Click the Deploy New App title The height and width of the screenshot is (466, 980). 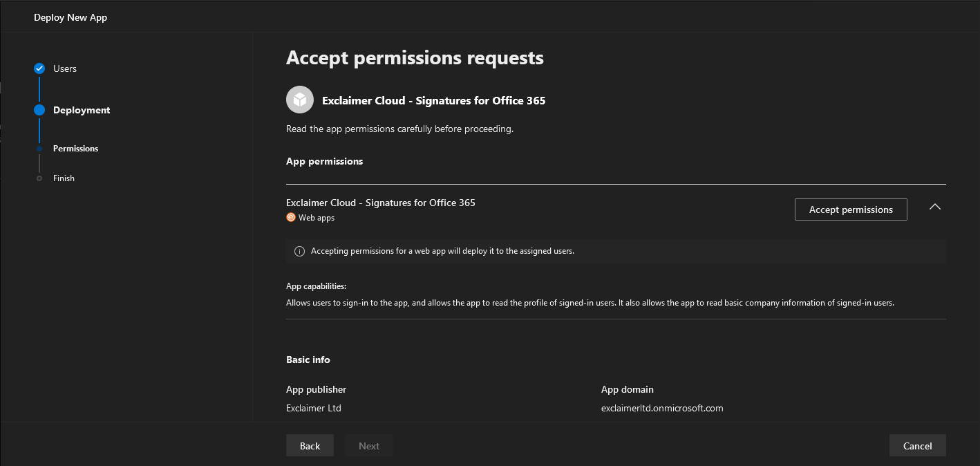tap(70, 17)
